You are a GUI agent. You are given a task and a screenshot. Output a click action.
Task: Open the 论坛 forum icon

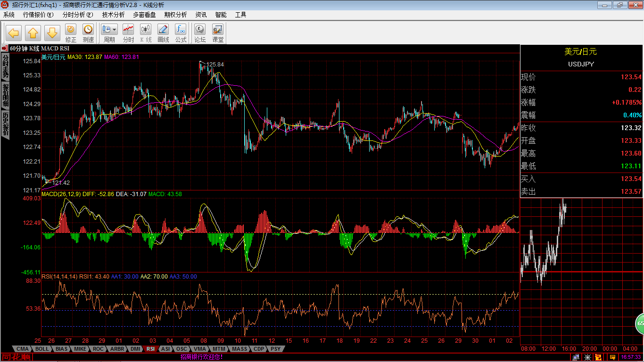pos(200,33)
